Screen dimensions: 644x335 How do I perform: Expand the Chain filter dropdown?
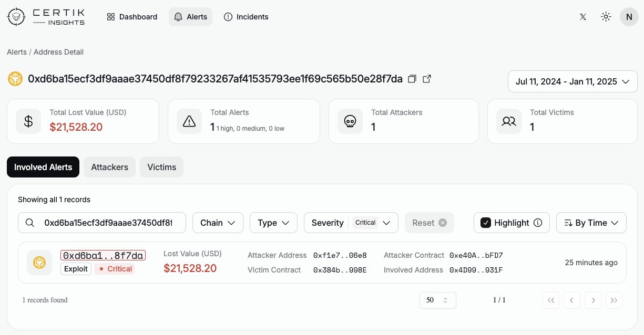218,223
